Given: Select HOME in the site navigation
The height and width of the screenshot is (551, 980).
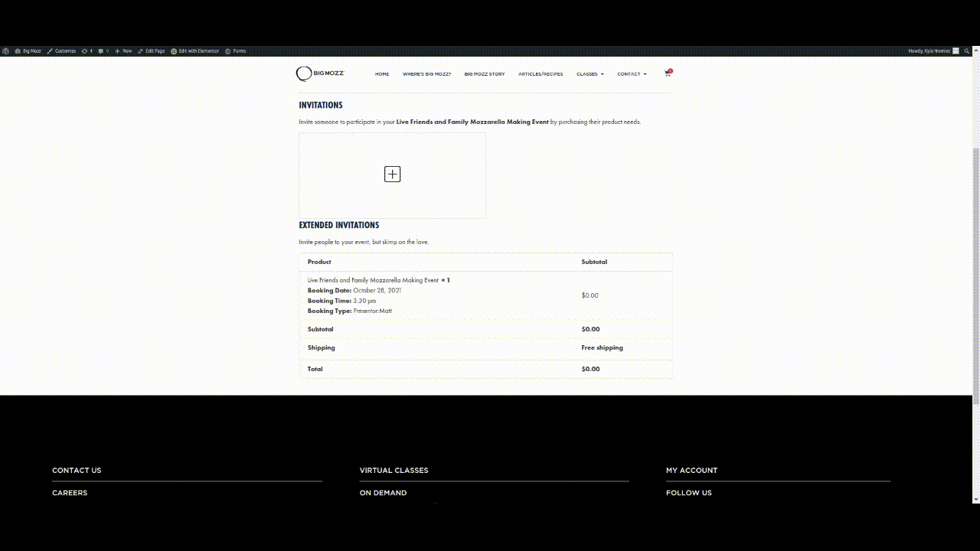Looking at the screenshot, I should [382, 74].
